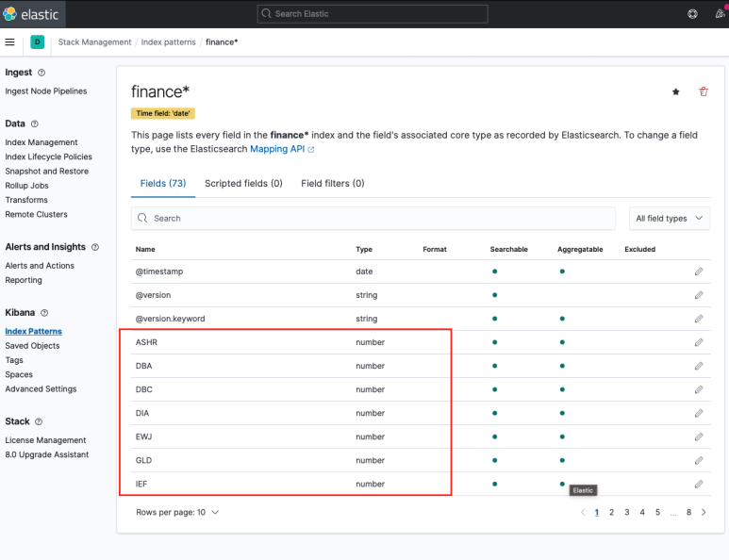729x560 pixels.
Task: Click the Time field: 'date' badge
Action: tap(163, 113)
